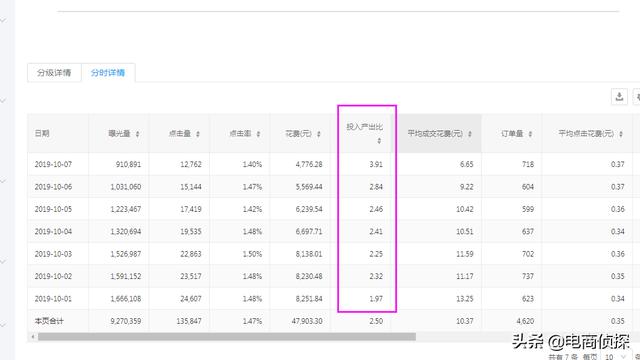Click the 2019-10-04 row date
The width and height of the screenshot is (640, 360).
tap(53, 231)
